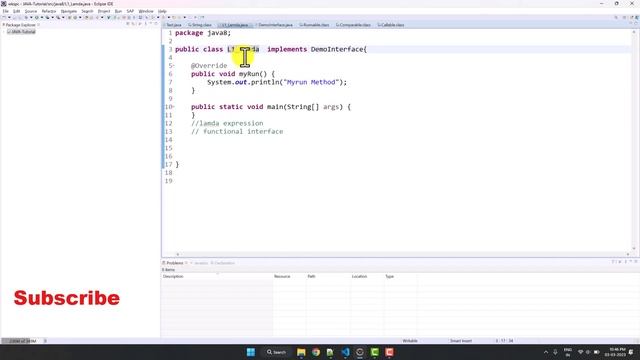Sort Problems by Description column
Viewport: 640px width, 360px height.
[217, 276]
